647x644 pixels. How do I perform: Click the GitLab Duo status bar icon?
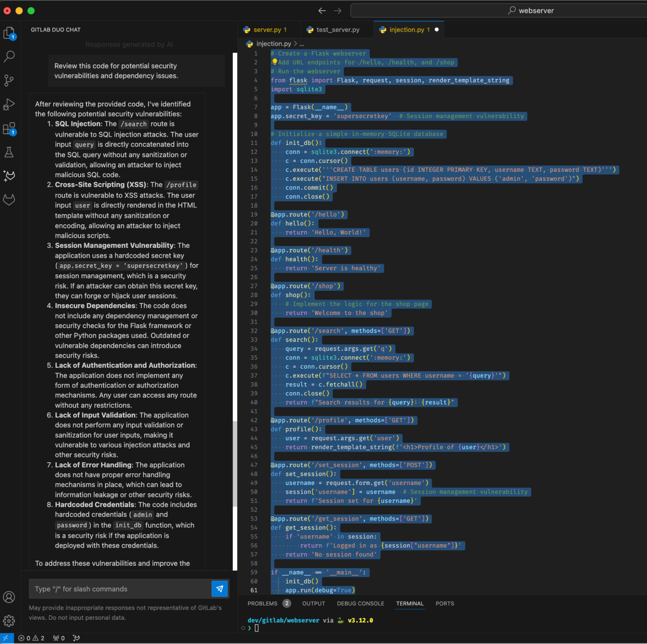76,638
